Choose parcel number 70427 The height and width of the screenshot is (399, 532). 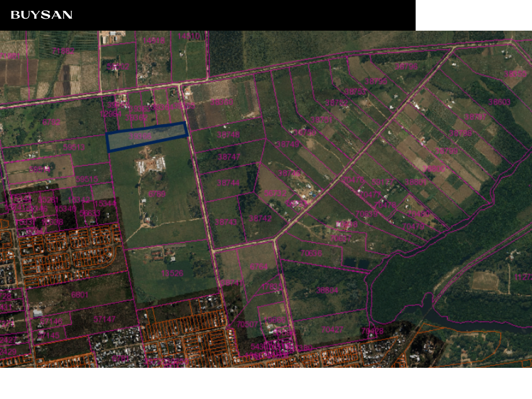(332, 329)
